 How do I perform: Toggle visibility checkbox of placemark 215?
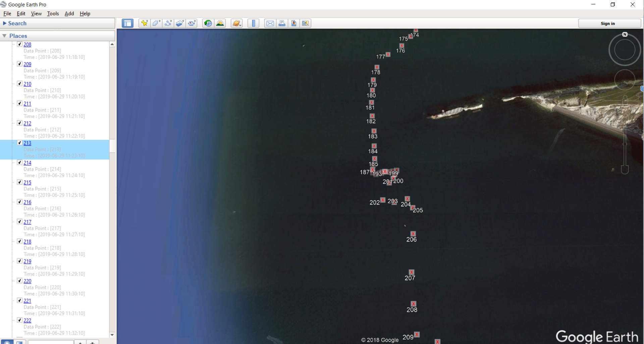tap(19, 182)
